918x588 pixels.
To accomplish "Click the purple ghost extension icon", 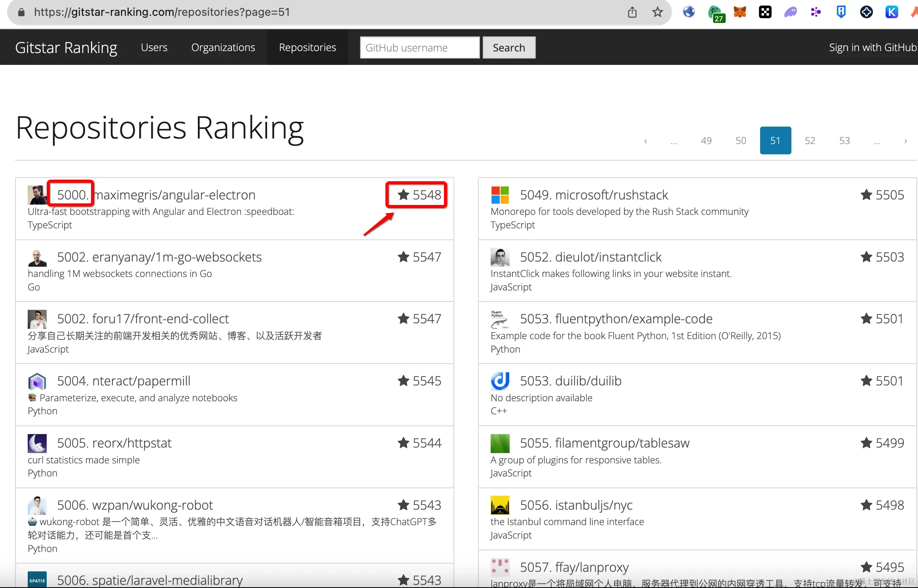I will (x=790, y=12).
